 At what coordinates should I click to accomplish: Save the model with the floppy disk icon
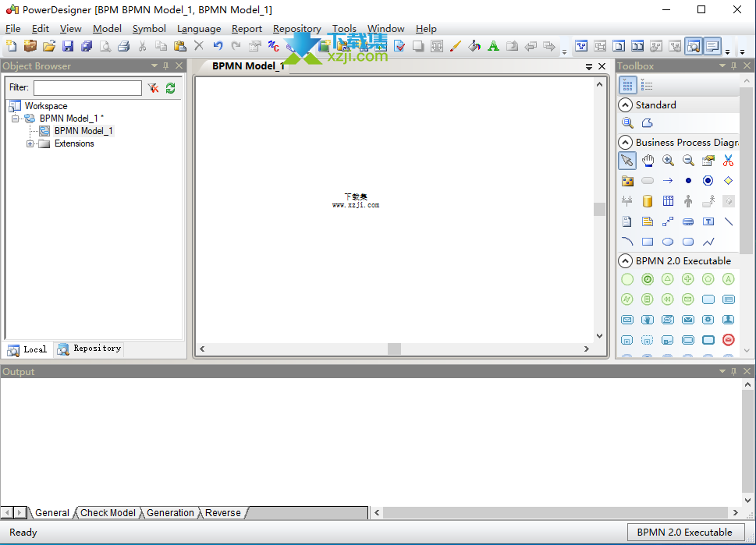click(x=68, y=46)
